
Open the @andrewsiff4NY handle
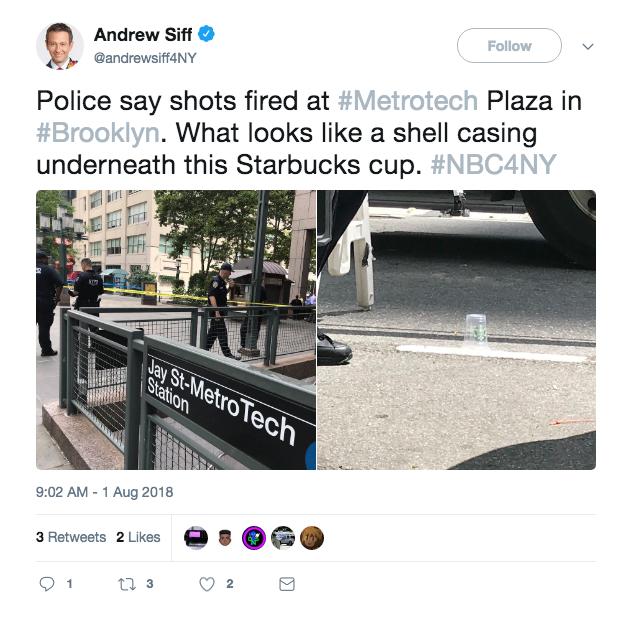click(145, 58)
